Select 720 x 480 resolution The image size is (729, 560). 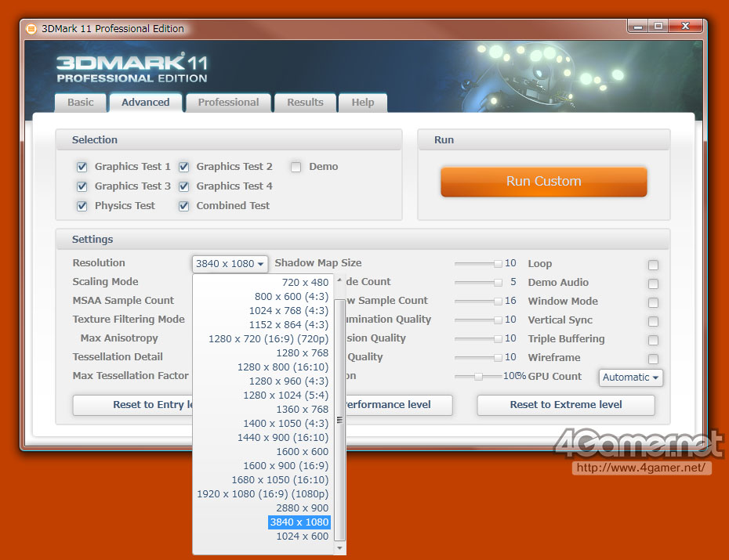click(x=305, y=282)
